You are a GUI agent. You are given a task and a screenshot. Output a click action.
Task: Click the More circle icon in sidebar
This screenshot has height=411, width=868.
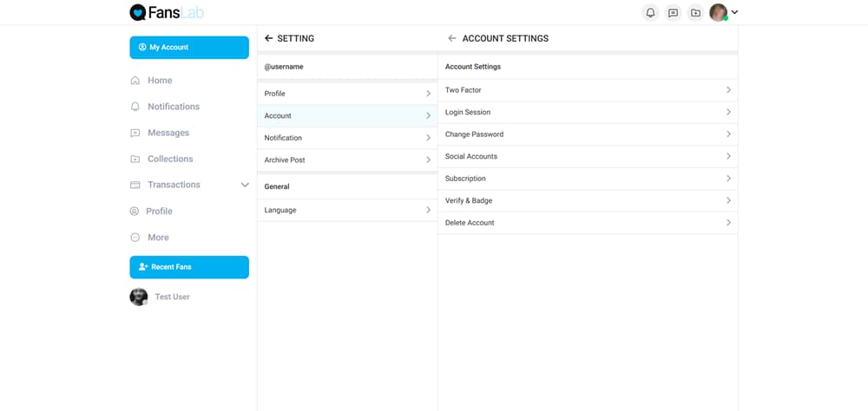(135, 238)
